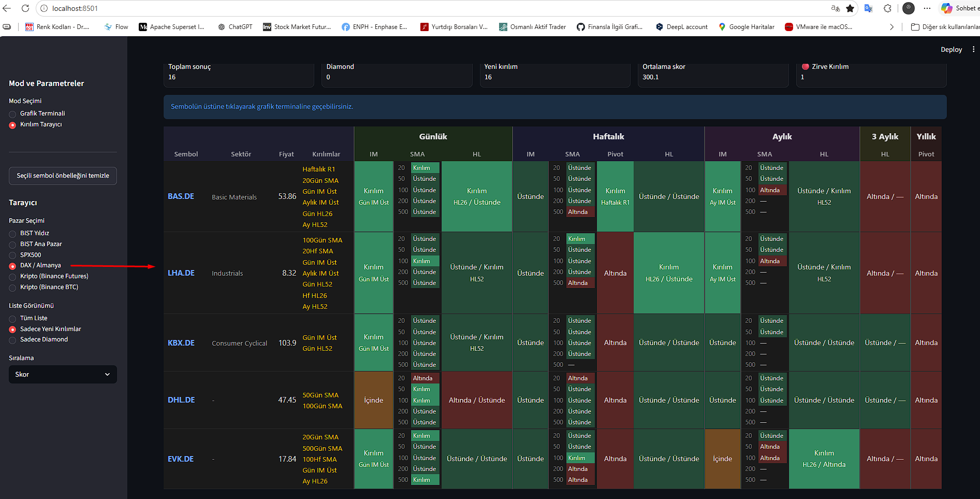Image resolution: width=980 pixels, height=499 pixels.
Task: Open the translate page icon
Action: point(869,8)
